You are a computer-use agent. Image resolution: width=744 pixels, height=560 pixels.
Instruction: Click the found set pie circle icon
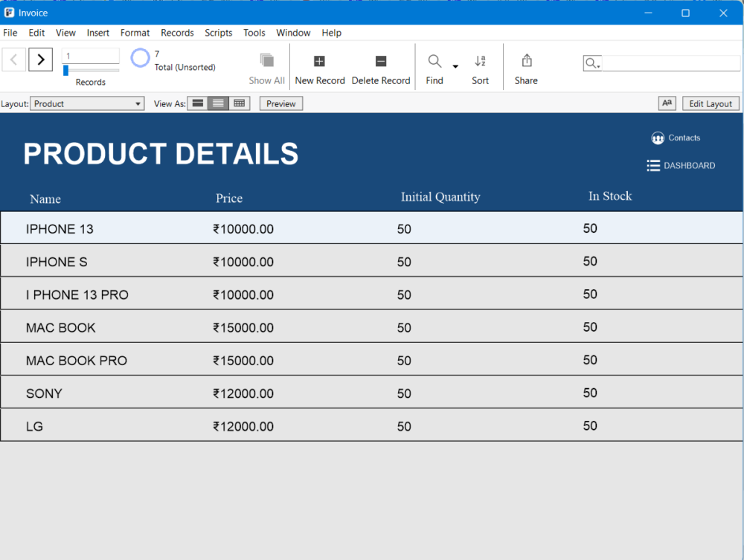(140, 58)
